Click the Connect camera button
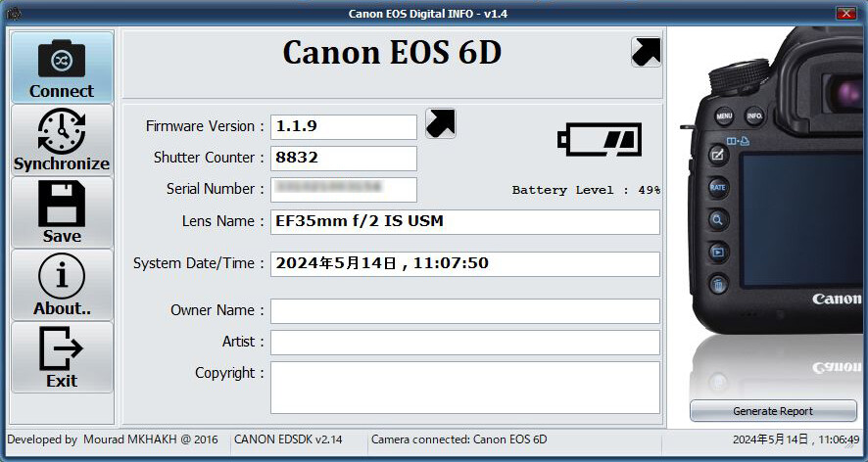Image resolution: width=868 pixels, height=462 pixels. (x=62, y=67)
